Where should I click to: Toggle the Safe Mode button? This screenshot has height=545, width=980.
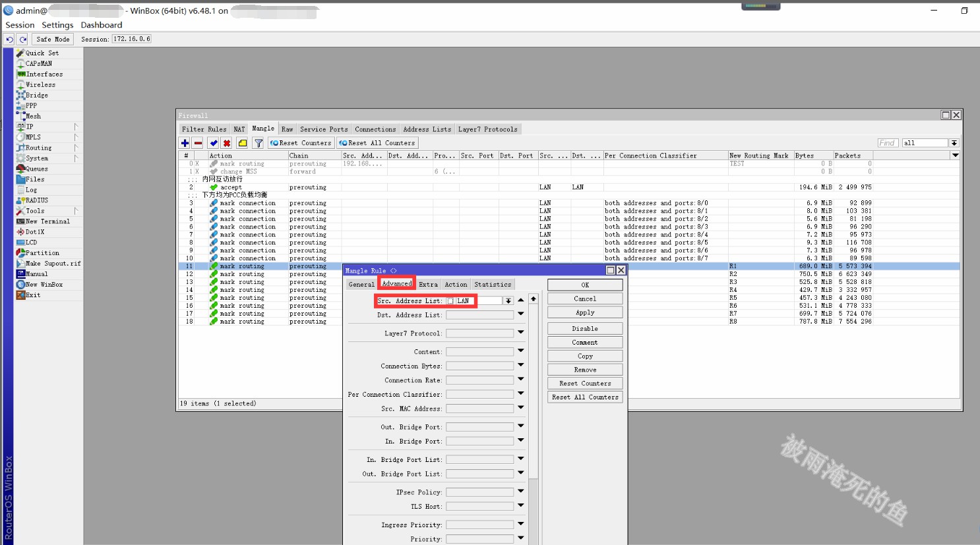click(53, 40)
